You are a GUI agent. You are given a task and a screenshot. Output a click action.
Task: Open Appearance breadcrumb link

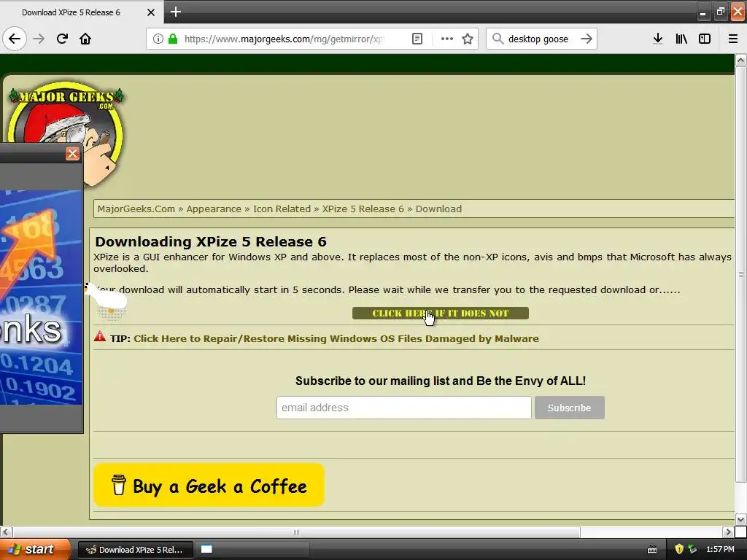214,209
